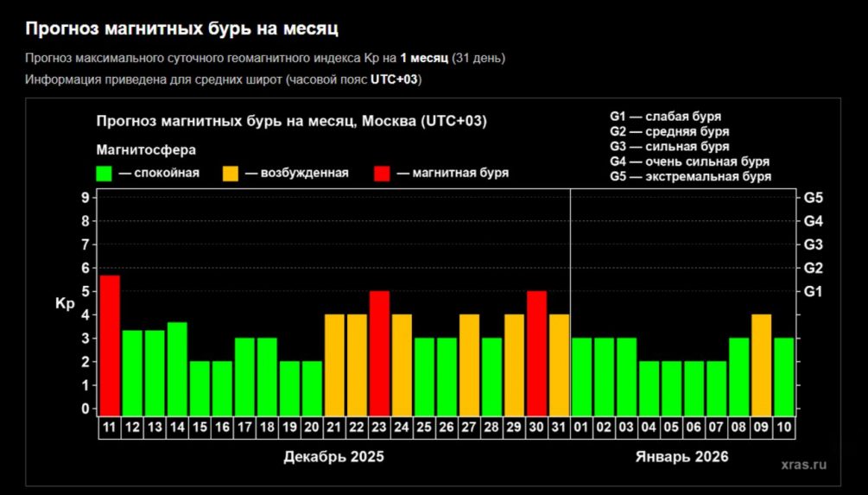Select the green bar for December 20

(x=312, y=388)
